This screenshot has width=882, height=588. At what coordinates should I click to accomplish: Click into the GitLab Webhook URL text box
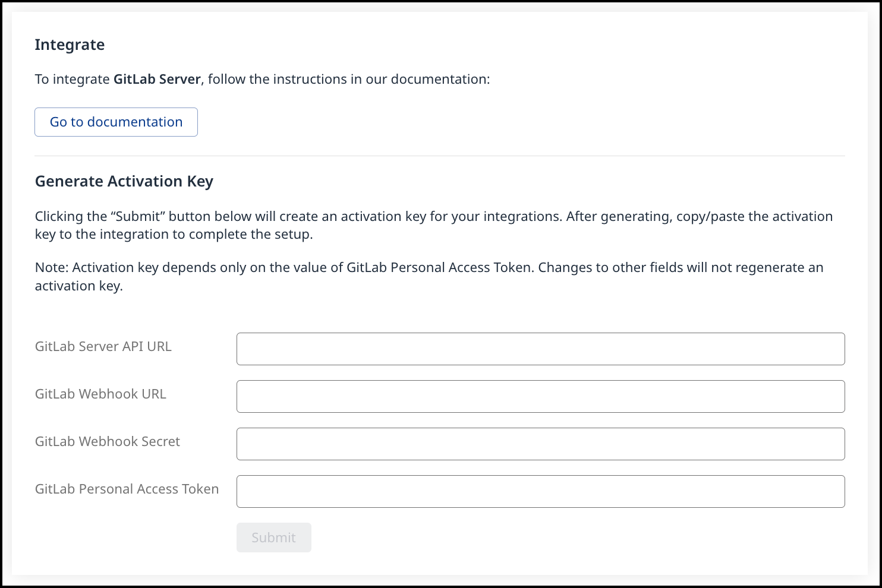540,396
